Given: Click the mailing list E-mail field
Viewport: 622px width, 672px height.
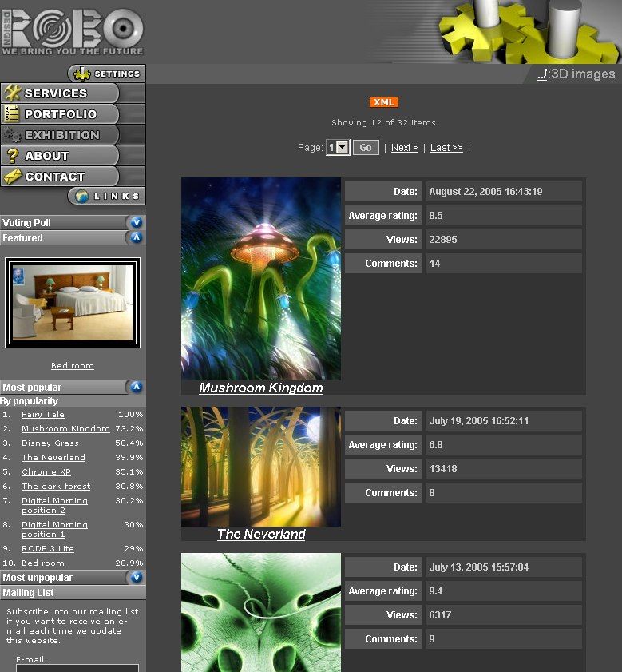Looking at the screenshot, I should (77, 668).
